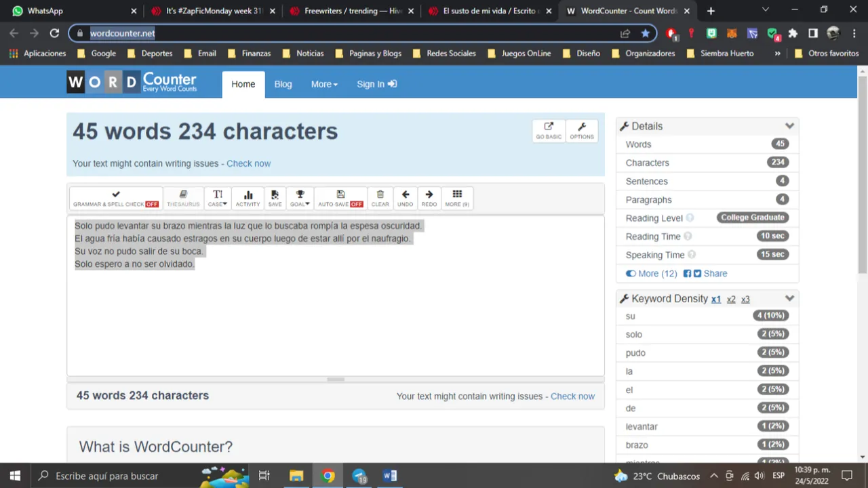Open the Home tab

click(243, 84)
